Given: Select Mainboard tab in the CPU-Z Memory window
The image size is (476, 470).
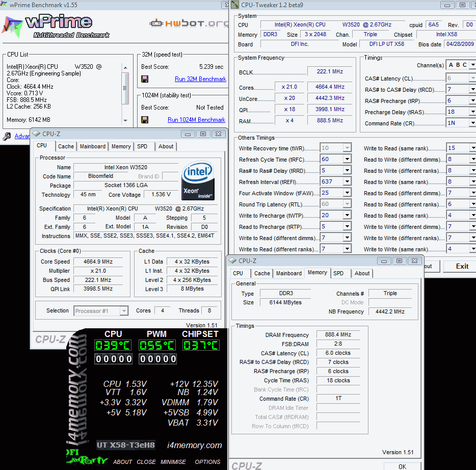Looking at the screenshot, I should [x=288, y=273].
